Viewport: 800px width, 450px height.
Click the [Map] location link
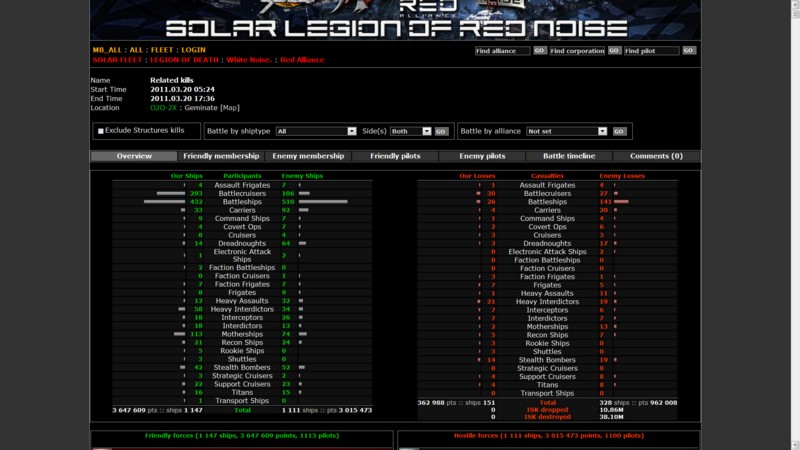click(229, 108)
